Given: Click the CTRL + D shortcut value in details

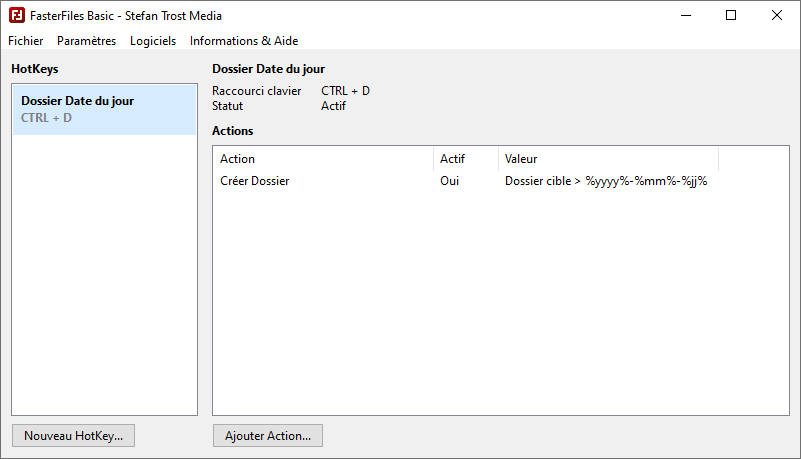Looking at the screenshot, I should [x=345, y=91].
